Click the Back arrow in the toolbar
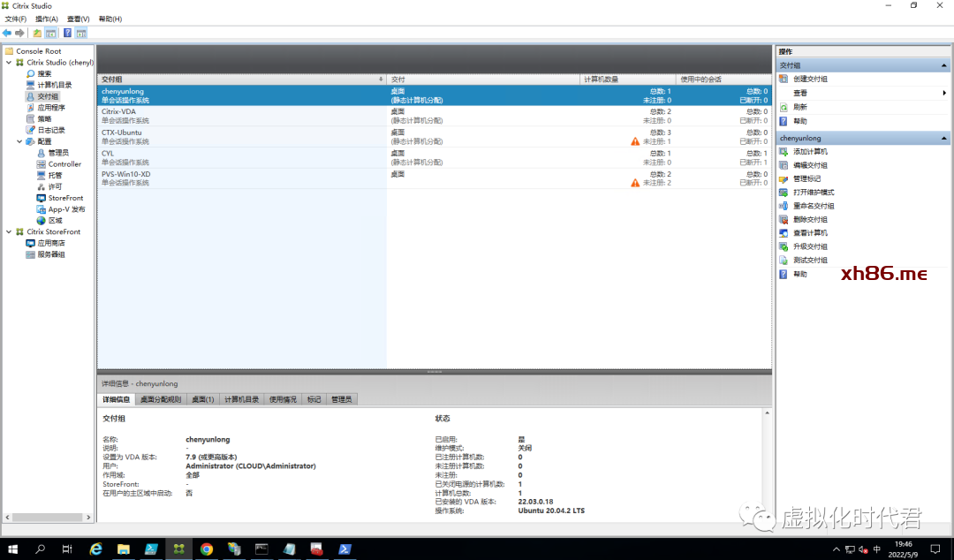This screenshot has width=954, height=560. click(7, 33)
